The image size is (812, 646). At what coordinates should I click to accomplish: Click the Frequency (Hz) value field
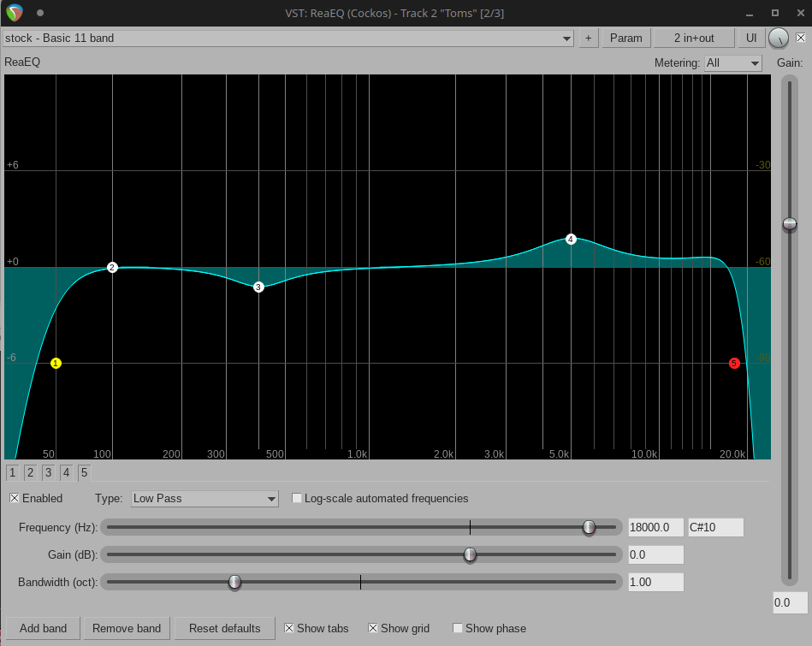point(655,527)
